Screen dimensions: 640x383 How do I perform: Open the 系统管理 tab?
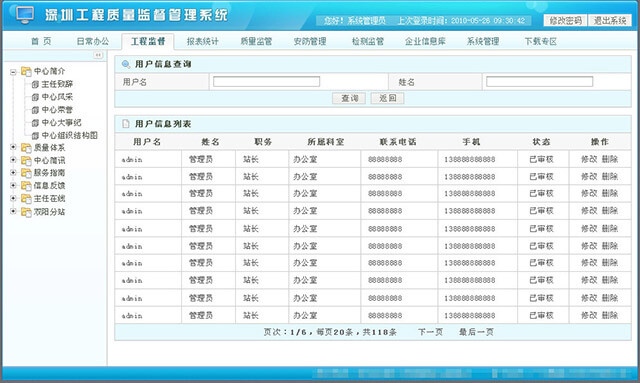pyautogui.click(x=483, y=41)
